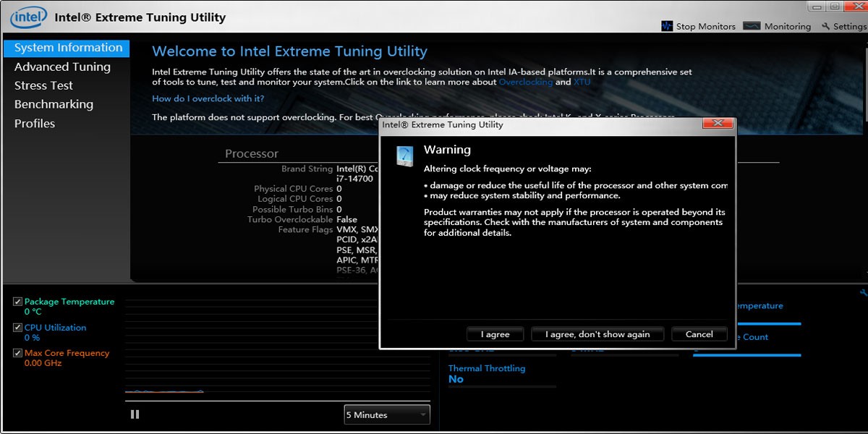
Task: Choose I agree, don't show again
Action: pyautogui.click(x=597, y=334)
